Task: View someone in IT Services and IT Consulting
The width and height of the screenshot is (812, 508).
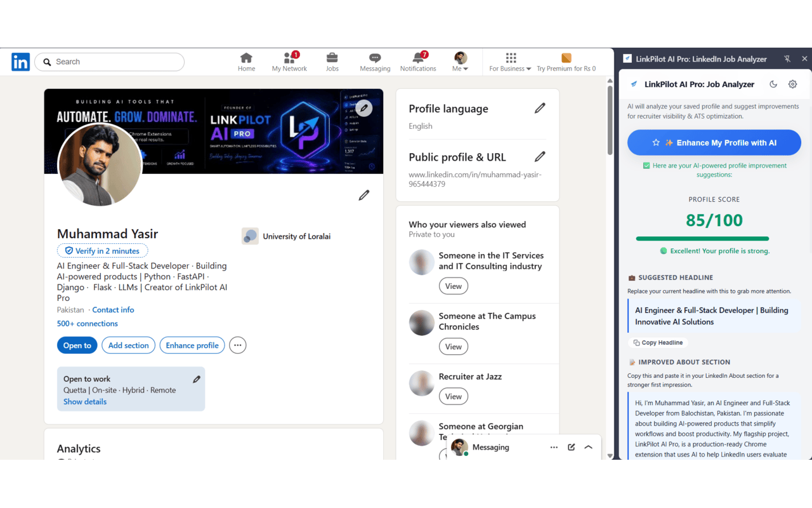Action: tap(453, 286)
